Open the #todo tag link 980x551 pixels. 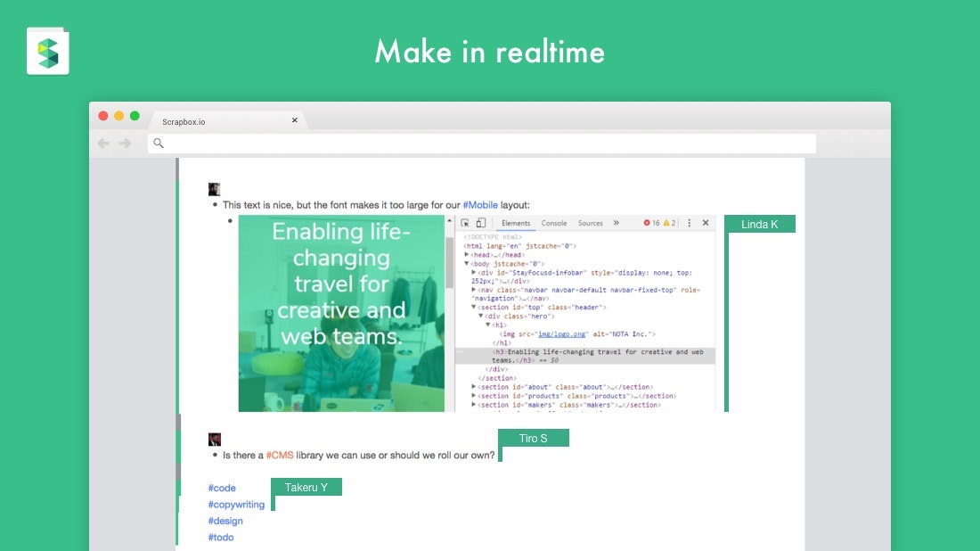221,537
